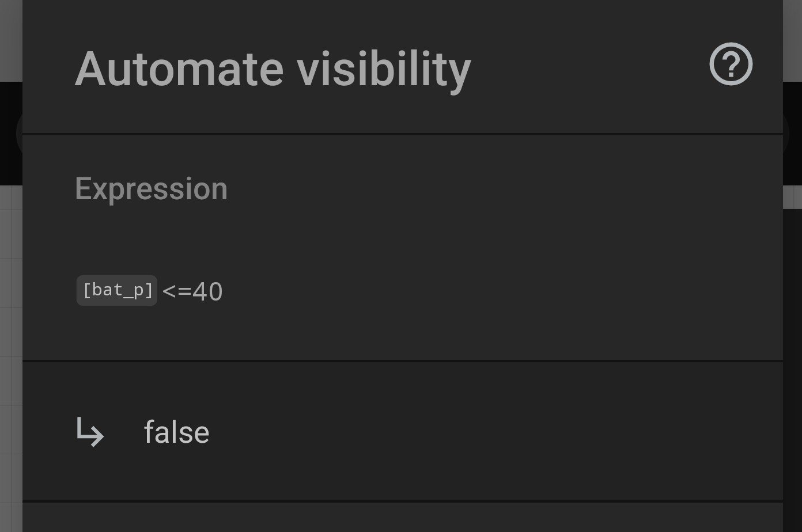Place cursor after the 40 value

pos(224,292)
